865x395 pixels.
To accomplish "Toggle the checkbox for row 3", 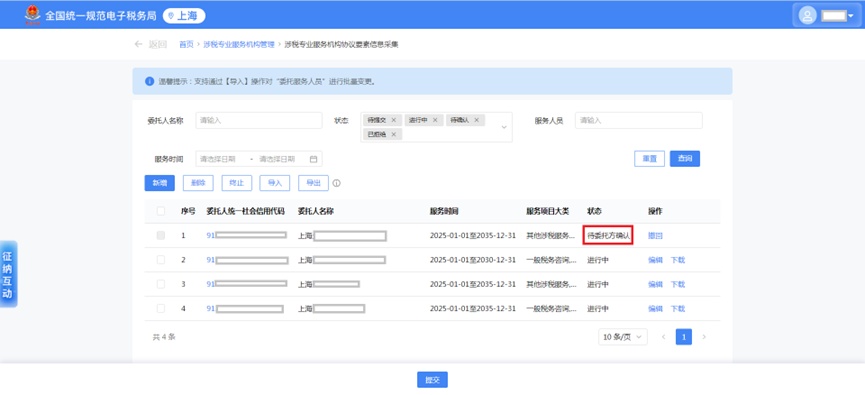I will coord(161,284).
